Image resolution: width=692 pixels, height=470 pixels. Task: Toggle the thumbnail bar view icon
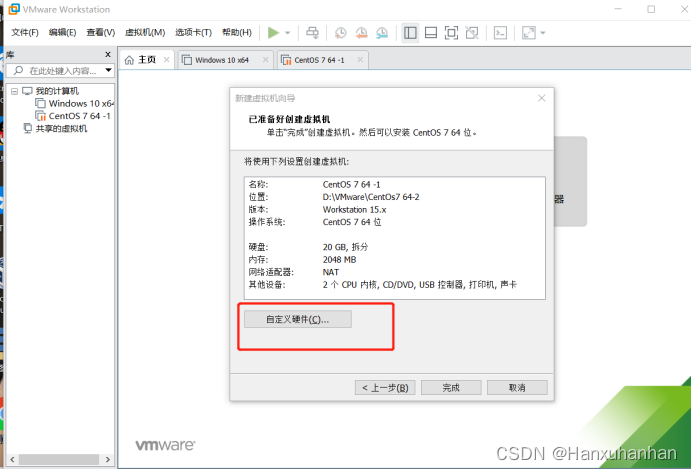click(431, 33)
